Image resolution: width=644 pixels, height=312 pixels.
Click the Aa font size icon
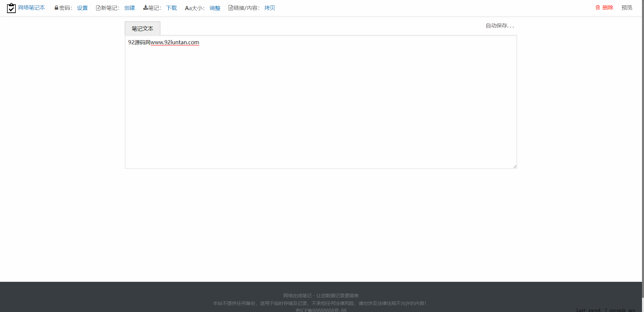(188, 8)
